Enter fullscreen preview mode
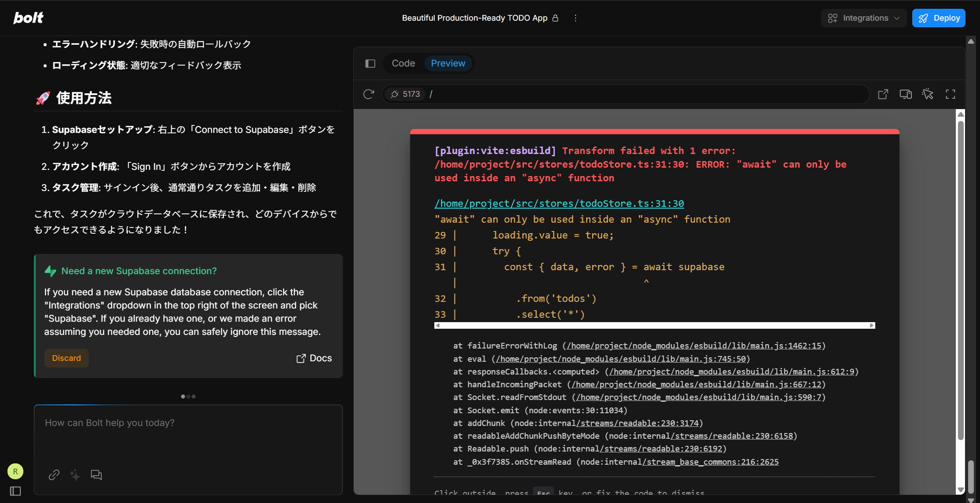 coord(950,94)
